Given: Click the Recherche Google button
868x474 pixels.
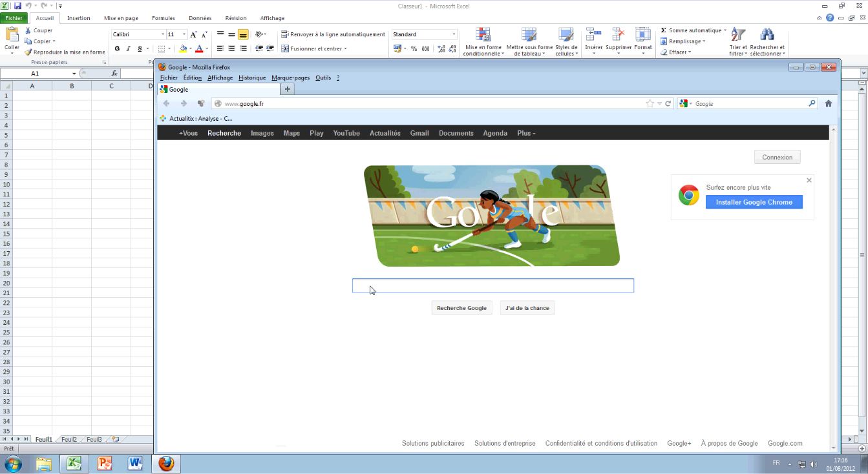Looking at the screenshot, I should (461, 308).
